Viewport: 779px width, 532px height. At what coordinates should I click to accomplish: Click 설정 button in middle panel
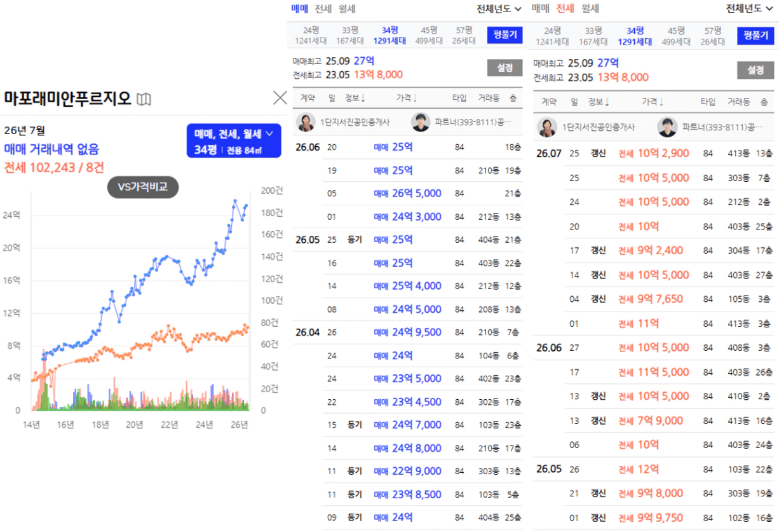tap(505, 68)
